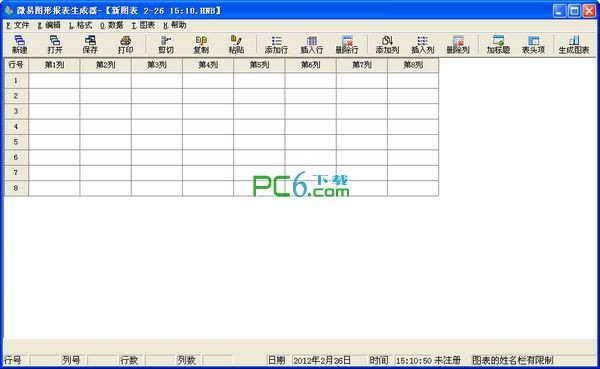Click the 行号 field in status bar

point(44,360)
